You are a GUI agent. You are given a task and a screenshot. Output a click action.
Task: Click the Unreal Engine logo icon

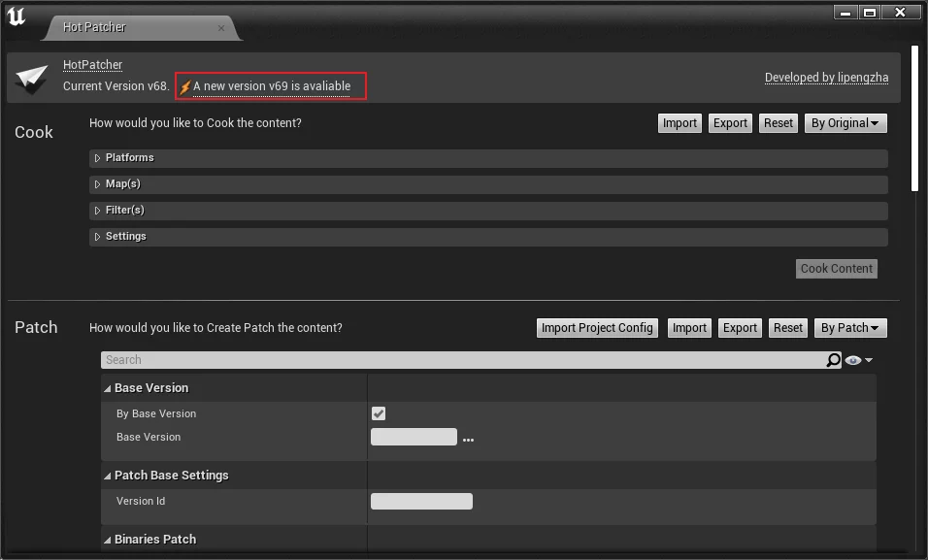[x=17, y=16]
